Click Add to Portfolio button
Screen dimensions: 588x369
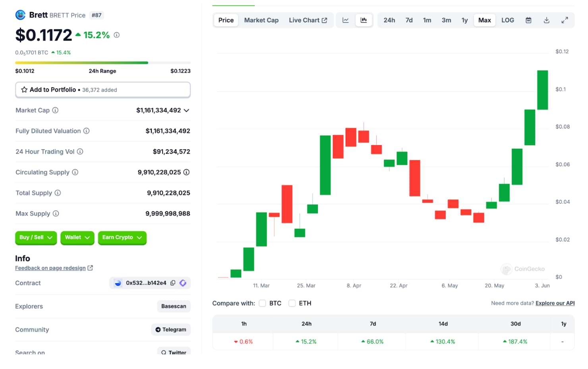coord(103,90)
